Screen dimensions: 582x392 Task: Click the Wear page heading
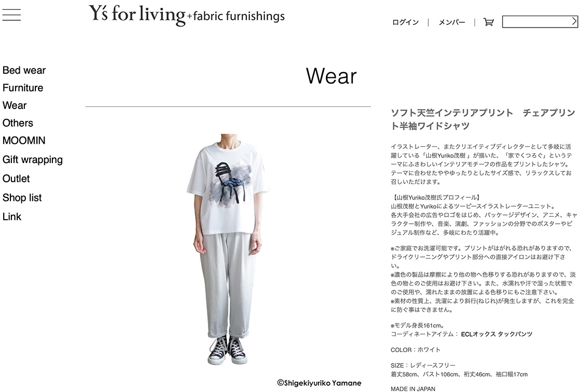331,76
